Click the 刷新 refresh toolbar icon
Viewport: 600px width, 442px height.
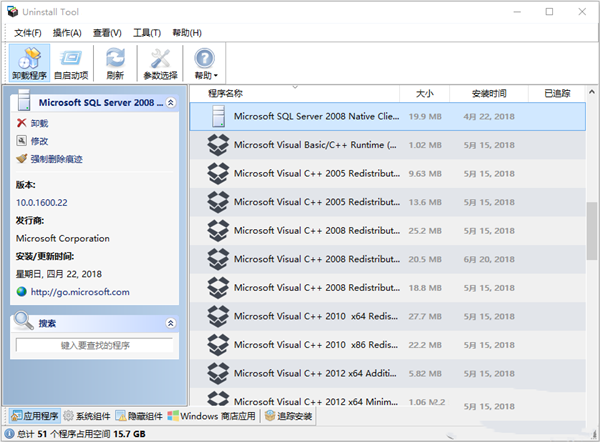coord(115,62)
